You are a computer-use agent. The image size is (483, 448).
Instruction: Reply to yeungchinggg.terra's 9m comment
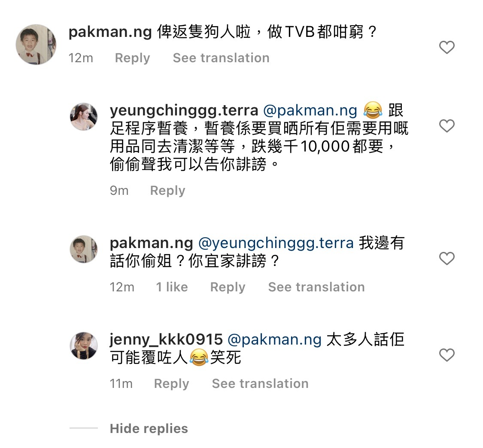pos(167,191)
